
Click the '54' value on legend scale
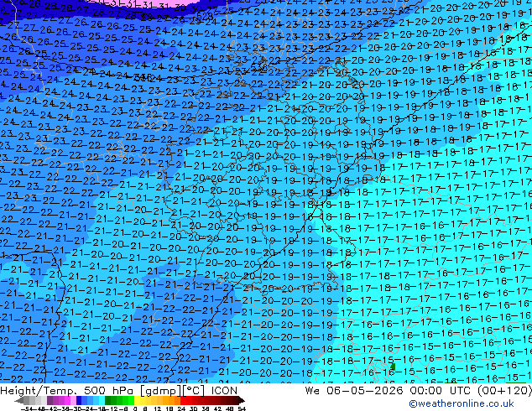point(241,408)
